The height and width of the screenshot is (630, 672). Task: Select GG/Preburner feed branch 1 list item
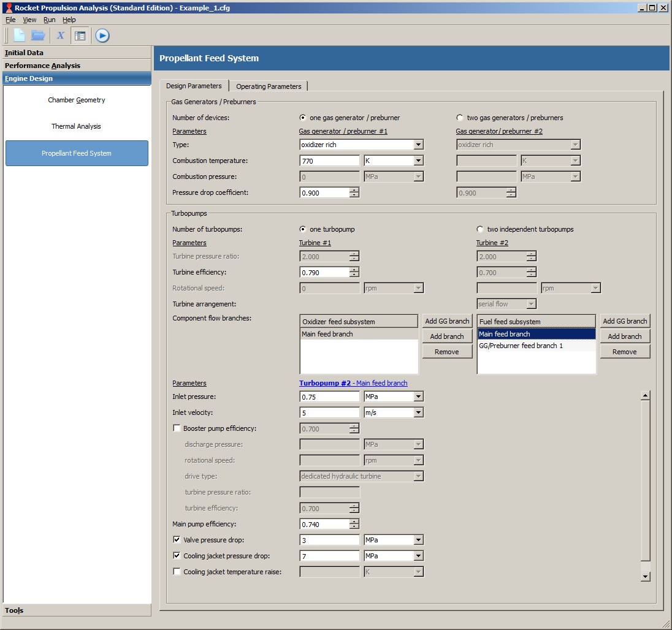pyautogui.click(x=521, y=346)
